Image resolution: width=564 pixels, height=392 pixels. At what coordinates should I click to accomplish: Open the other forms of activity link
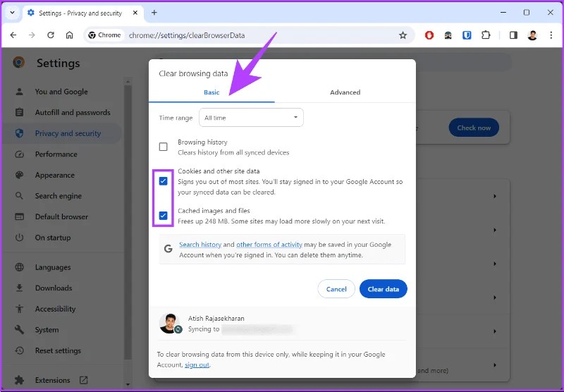click(x=269, y=245)
